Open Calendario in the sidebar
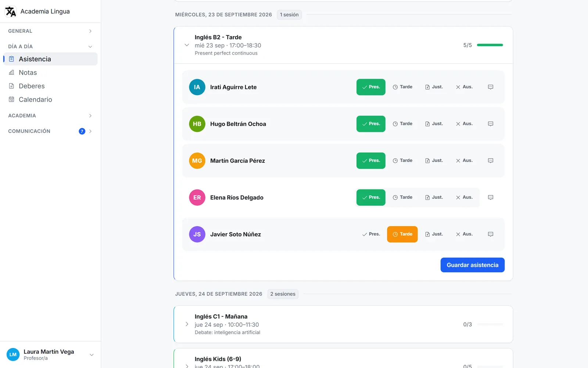588x368 pixels. tap(50, 100)
